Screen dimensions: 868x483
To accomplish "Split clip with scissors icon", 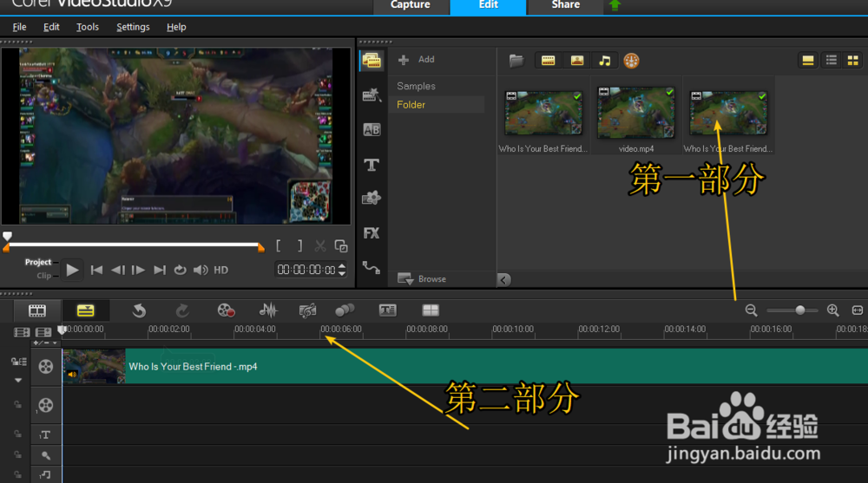I will click(320, 245).
